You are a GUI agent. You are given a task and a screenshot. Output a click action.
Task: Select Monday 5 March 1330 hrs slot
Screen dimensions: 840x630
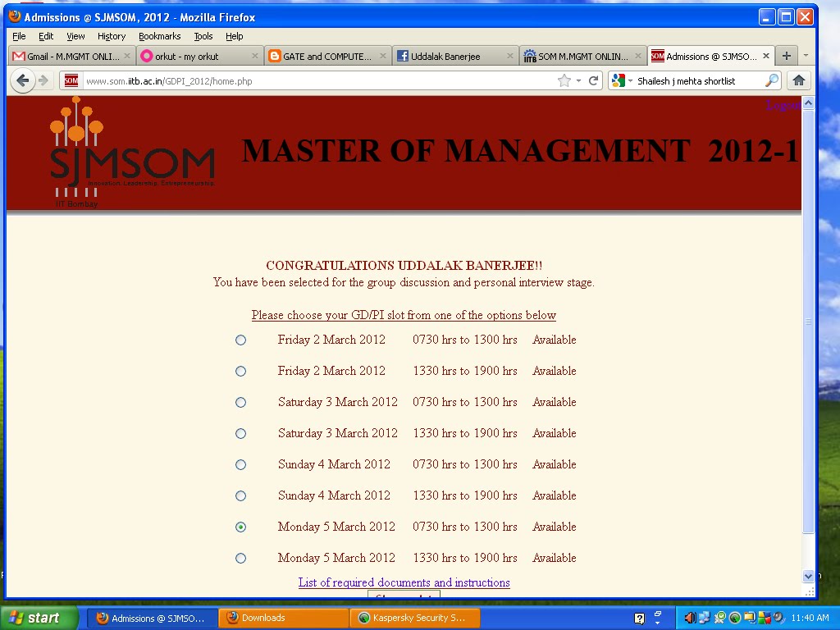coord(240,558)
